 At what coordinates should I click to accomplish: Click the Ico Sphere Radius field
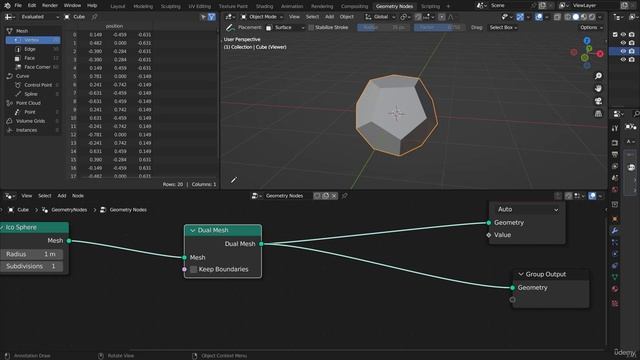tap(32, 254)
